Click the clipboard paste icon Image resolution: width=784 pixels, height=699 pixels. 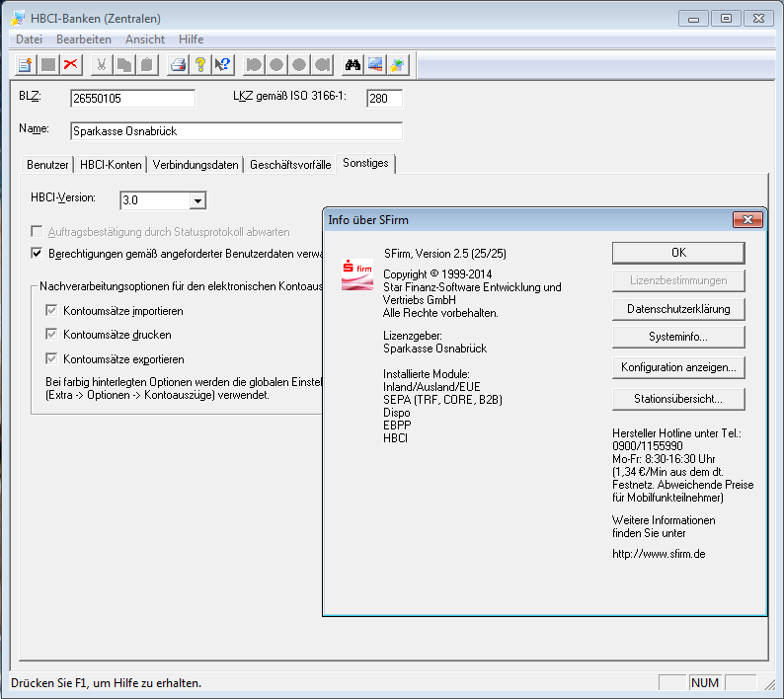tap(147, 65)
